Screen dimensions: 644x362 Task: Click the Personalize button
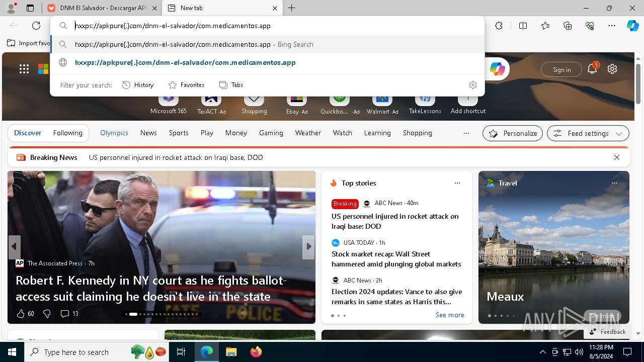pos(513,133)
